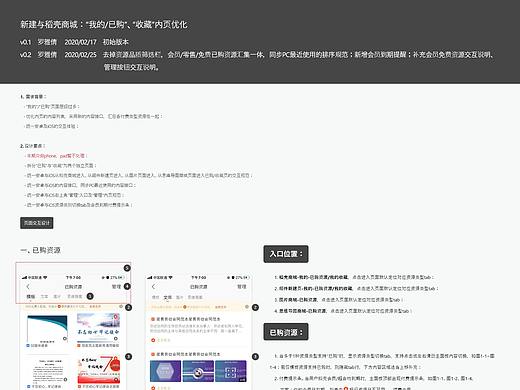520x390 pixels.
Task: Select the 模板 tab in right phone
Action: pos(155,297)
